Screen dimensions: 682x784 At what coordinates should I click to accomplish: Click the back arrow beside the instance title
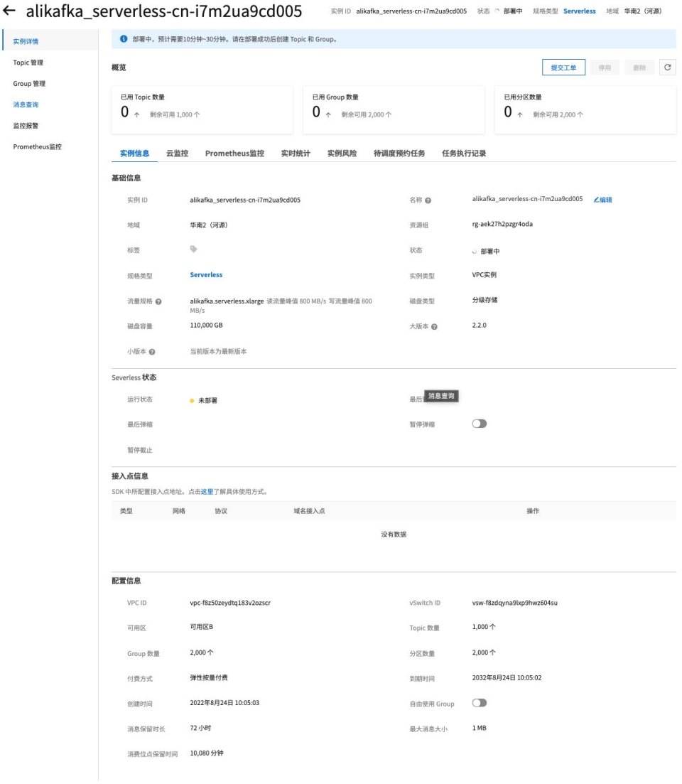coord(10,12)
